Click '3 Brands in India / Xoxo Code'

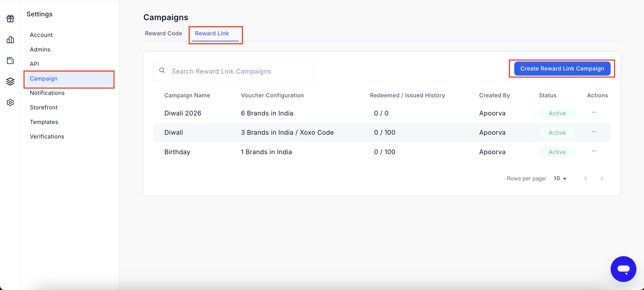click(287, 132)
